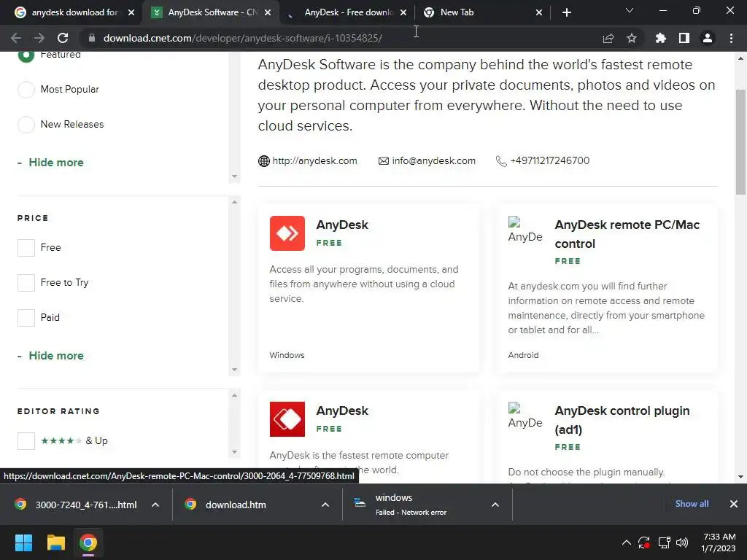
Task: Click AnyDesk control plugin broken image
Action: (525, 416)
